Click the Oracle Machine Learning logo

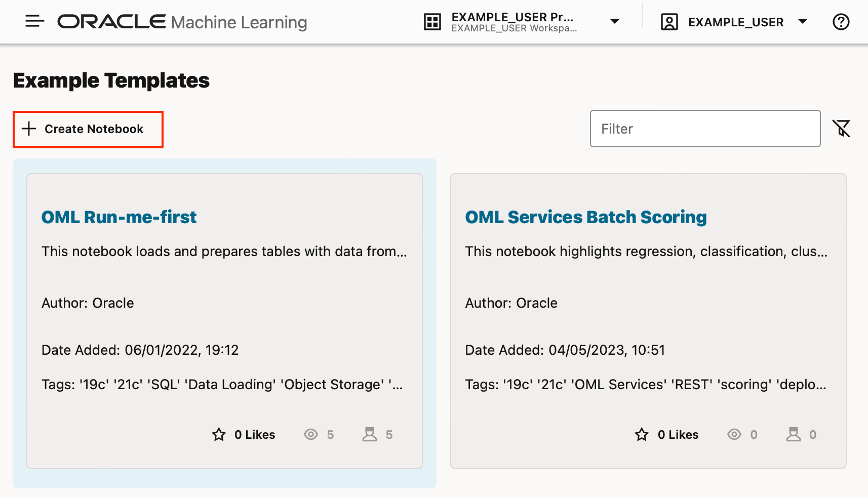[182, 22]
